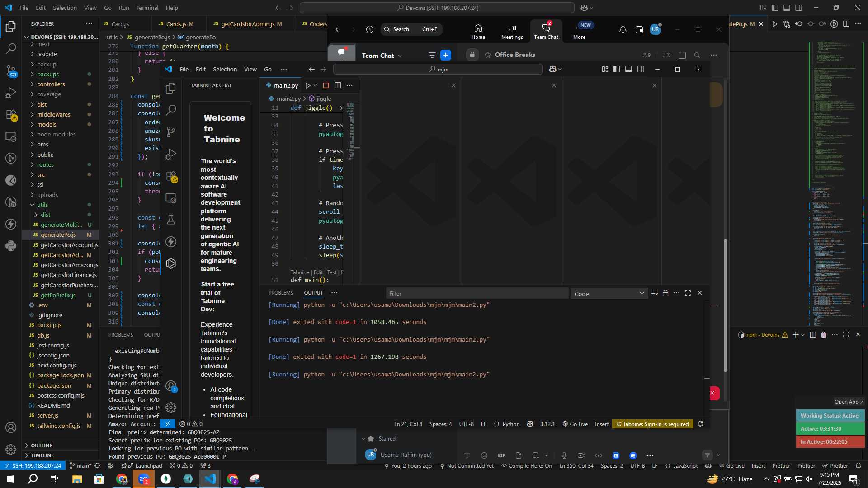Open Selection menu in mjm window
This screenshot has height=488, width=868.
click(x=225, y=70)
